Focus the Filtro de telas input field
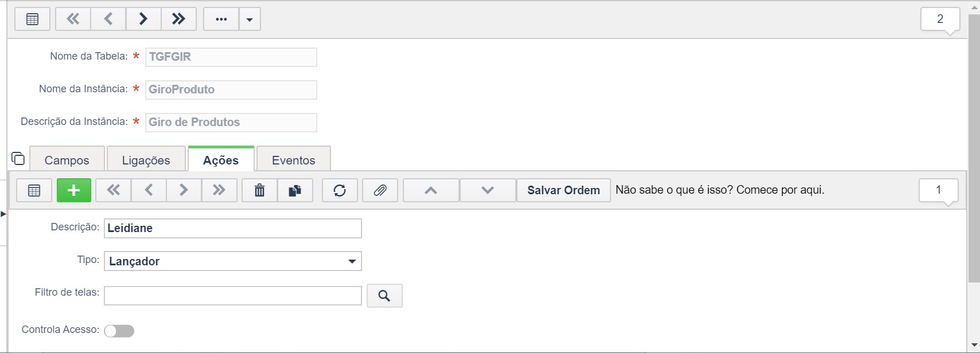 tap(232, 296)
